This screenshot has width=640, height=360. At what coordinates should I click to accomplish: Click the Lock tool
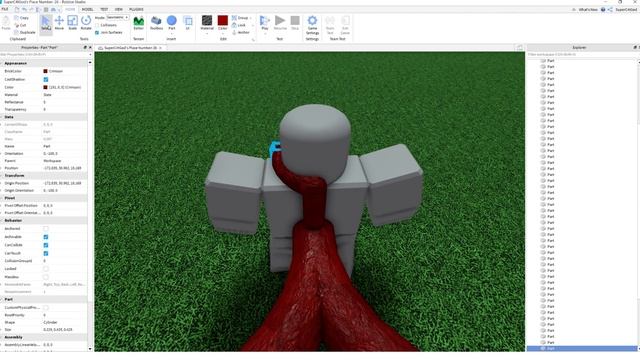239,25
